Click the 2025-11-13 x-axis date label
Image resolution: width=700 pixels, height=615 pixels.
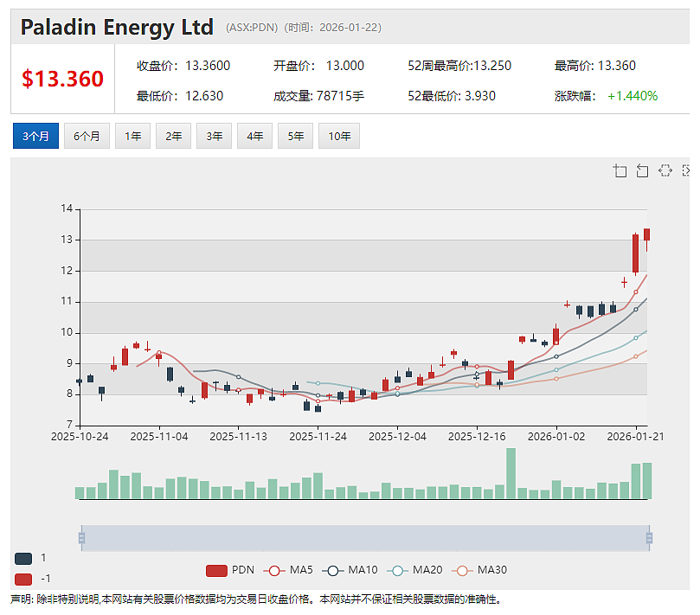[239, 437]
